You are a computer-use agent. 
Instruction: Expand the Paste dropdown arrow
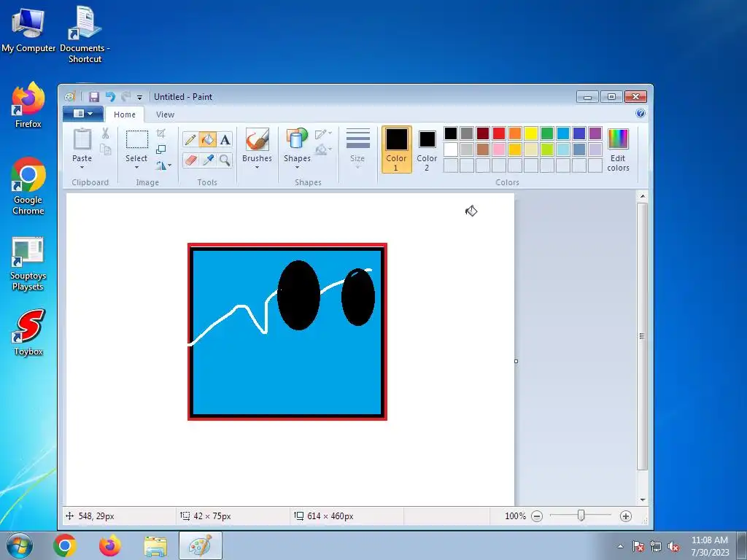(x=82, y=167)
